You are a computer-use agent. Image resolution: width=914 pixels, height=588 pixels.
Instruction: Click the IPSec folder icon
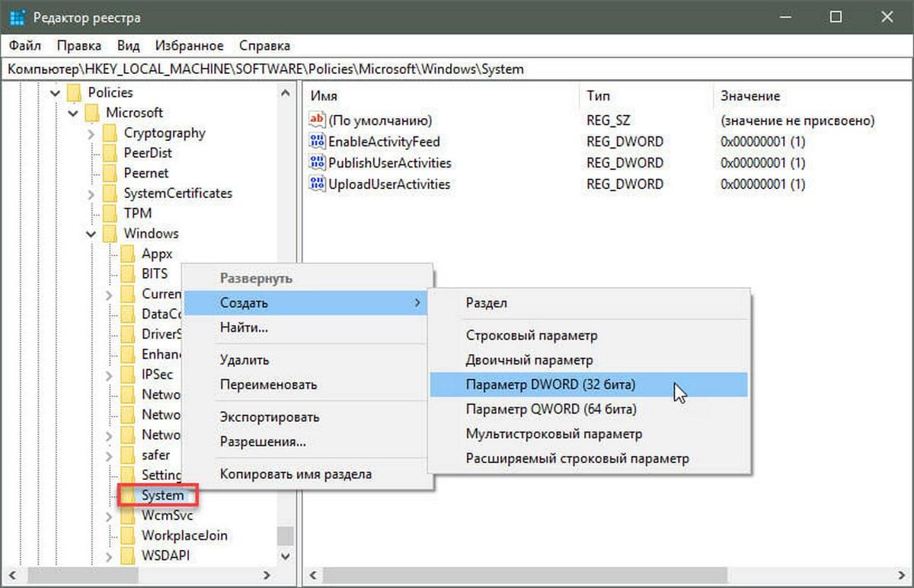(x=128, y=374)
